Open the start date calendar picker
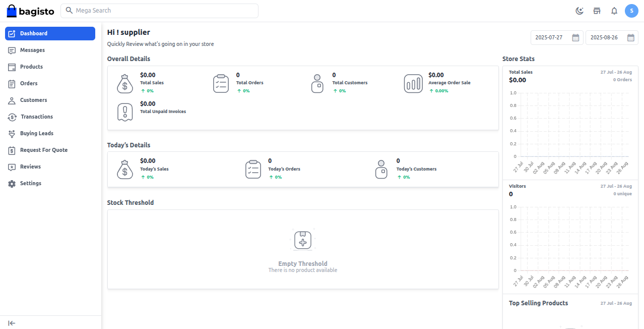Viewport: 644px width, 329px height. pos(575,37)
